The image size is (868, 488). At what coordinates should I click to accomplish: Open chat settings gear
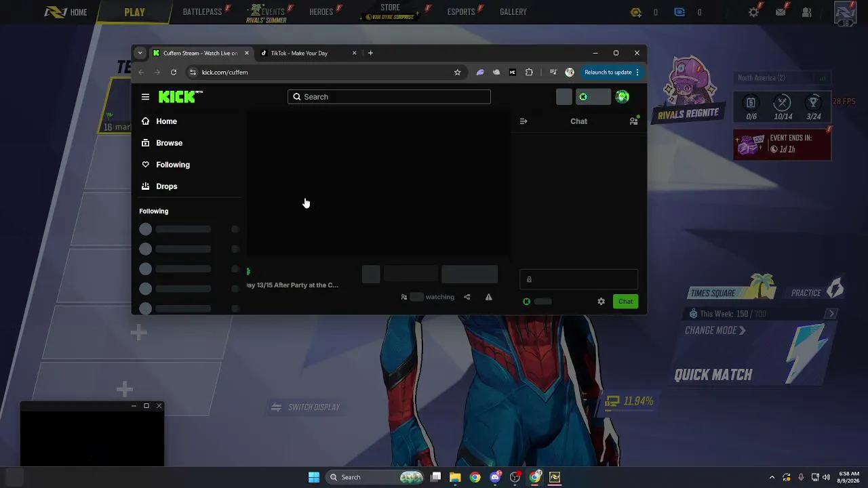601,302
